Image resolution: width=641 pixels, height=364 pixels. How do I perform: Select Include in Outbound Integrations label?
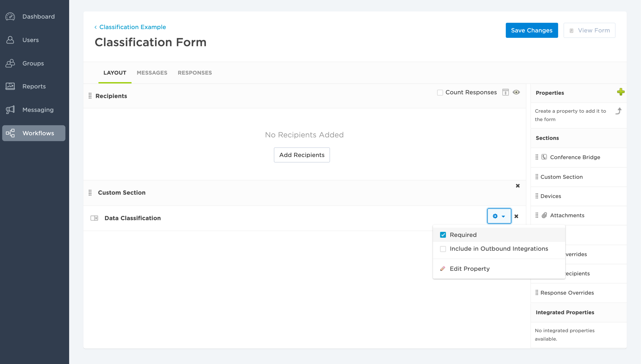499,249
